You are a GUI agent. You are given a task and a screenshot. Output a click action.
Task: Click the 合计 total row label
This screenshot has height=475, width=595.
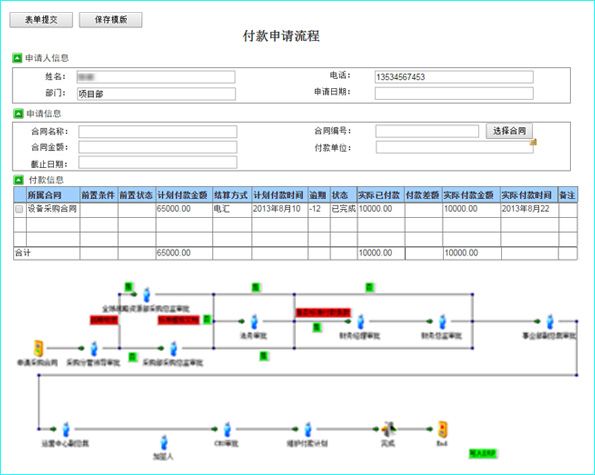[x=23, y=253]
